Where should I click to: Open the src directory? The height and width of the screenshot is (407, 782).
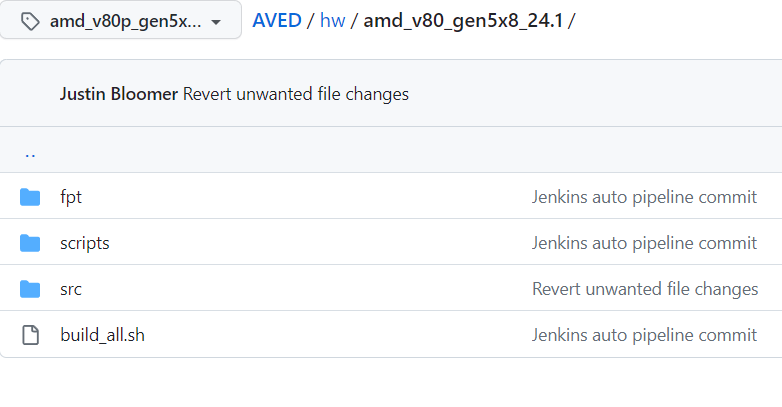coord(71,289)
